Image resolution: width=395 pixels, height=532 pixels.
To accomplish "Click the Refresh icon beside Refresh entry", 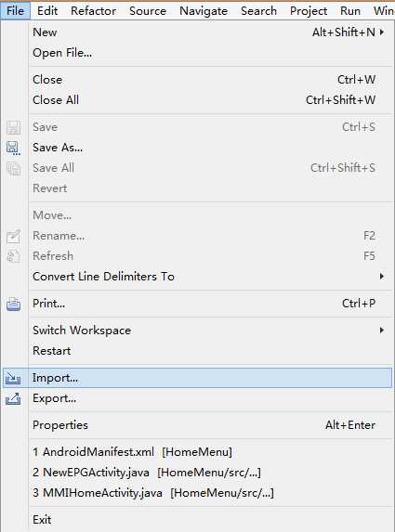I will pyautogui.click(x=13, y=256).
